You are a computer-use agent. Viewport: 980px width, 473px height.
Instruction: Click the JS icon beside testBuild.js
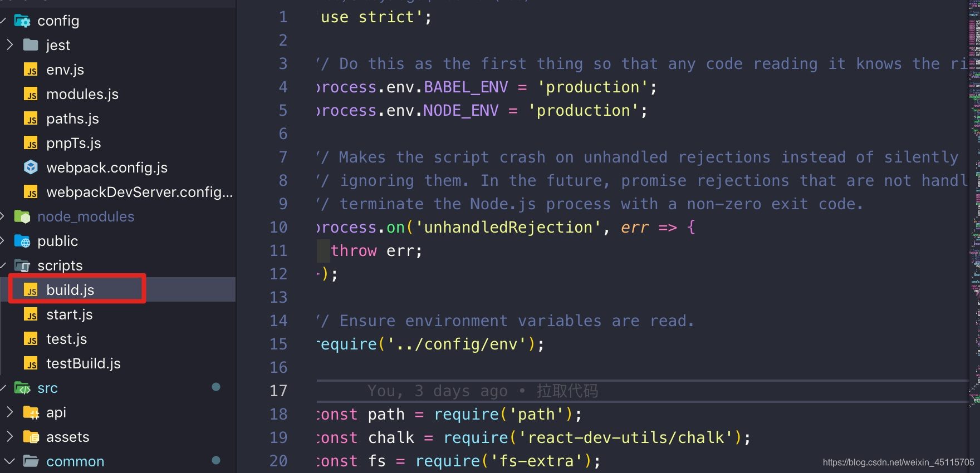pos(31,363)
